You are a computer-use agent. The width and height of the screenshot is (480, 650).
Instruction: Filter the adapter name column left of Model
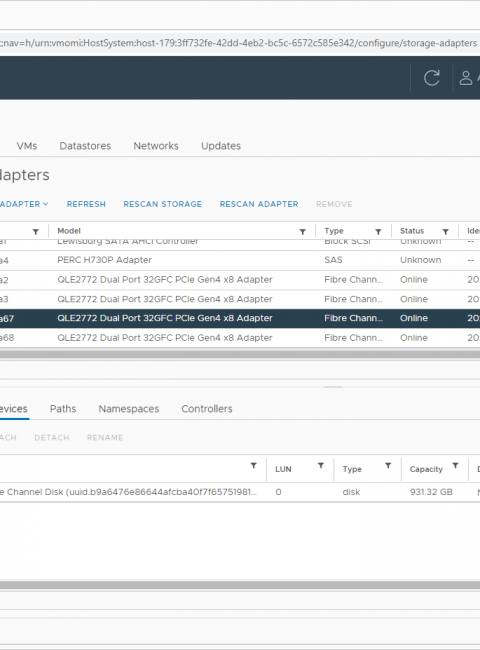point(36,231)
